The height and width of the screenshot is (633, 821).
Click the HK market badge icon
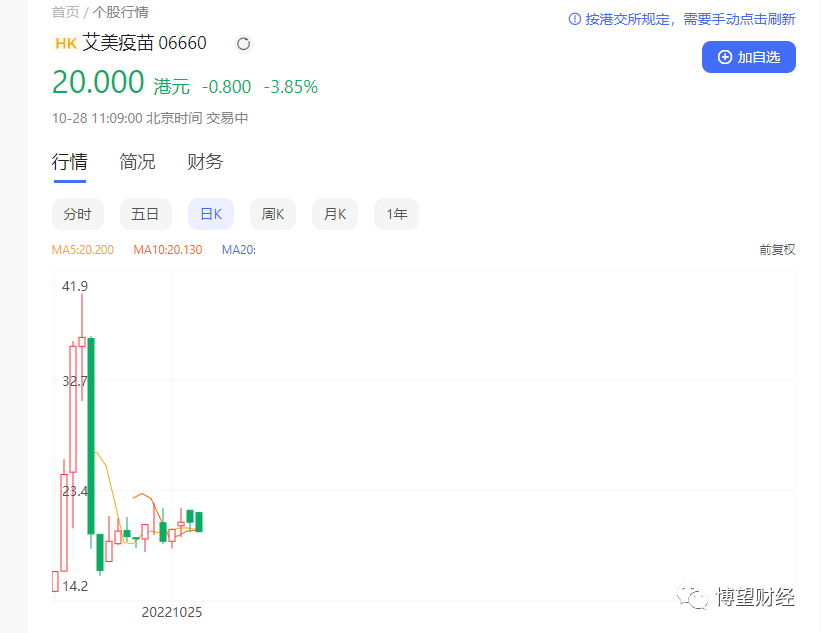point(66,43)
